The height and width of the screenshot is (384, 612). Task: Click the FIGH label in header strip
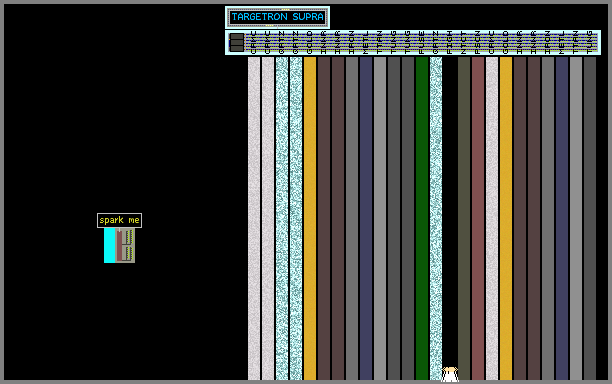[x=450, y=43]
